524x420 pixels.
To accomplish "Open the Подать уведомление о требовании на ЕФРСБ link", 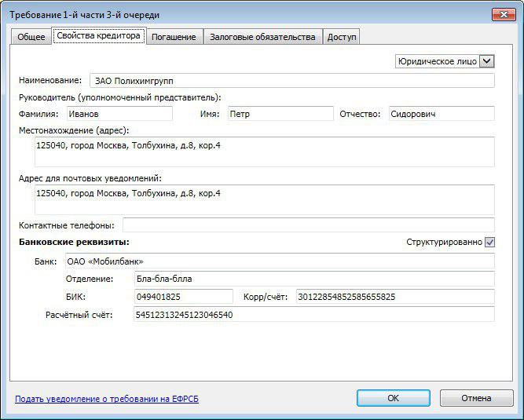I will pyautogui.click(x=107, y=399).
